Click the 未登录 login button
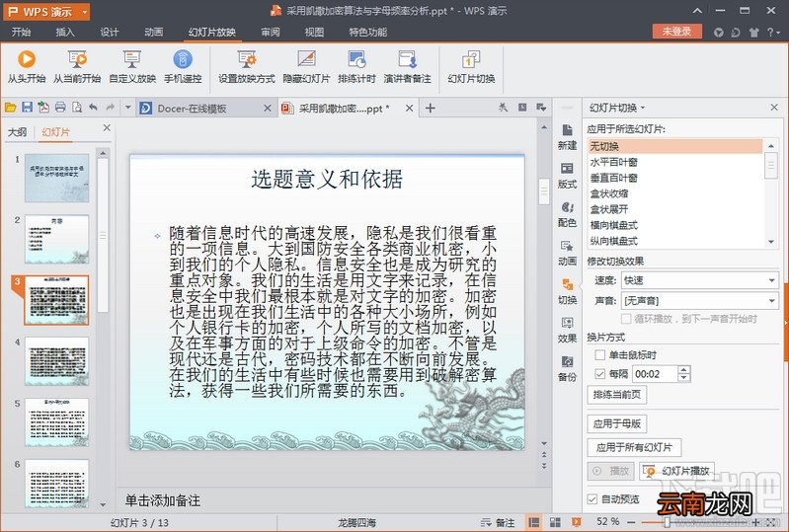Screen dimensions: 789x532 676,32
